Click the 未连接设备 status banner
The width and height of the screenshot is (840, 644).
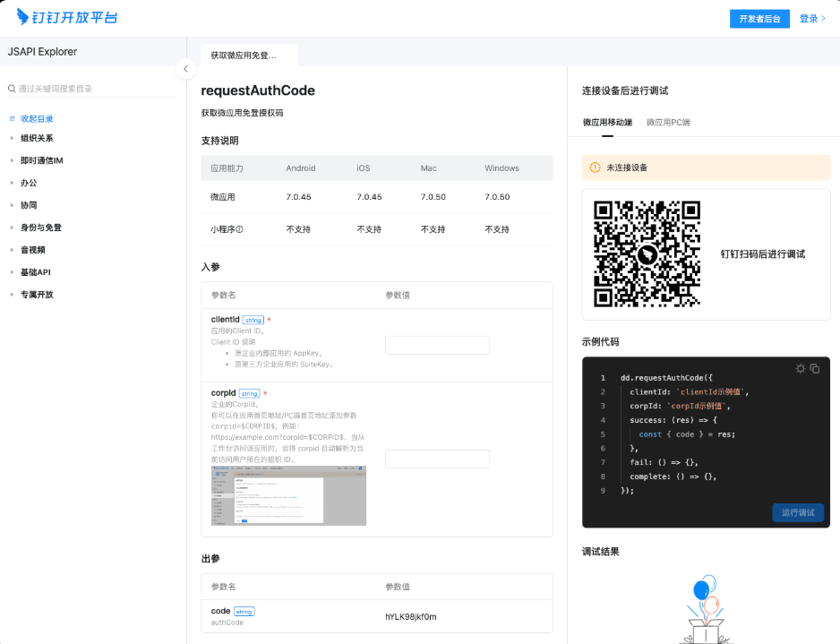point(706,167)
